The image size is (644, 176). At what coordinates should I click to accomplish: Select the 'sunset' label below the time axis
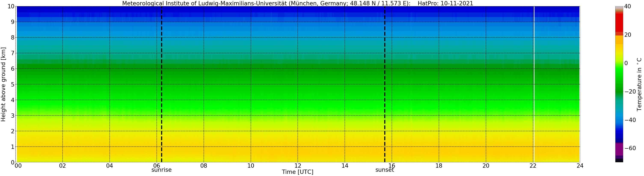click(x=384, y=170)
